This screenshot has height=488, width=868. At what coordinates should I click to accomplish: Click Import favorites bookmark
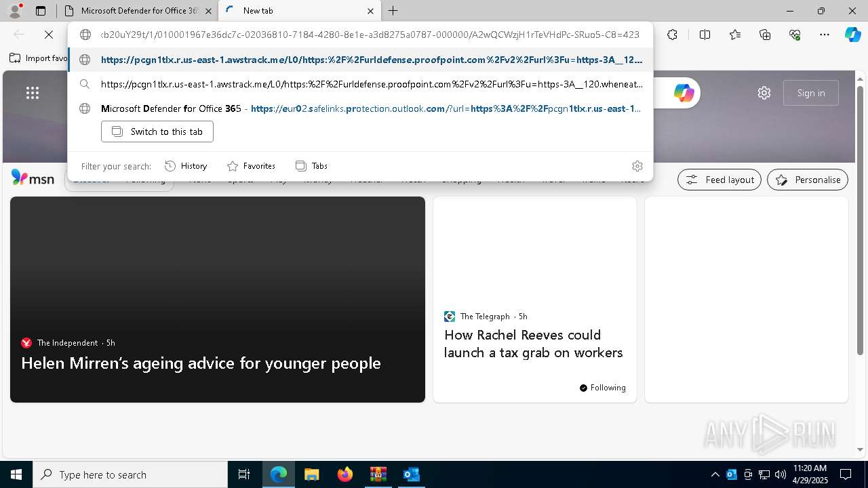click(39, 58)
